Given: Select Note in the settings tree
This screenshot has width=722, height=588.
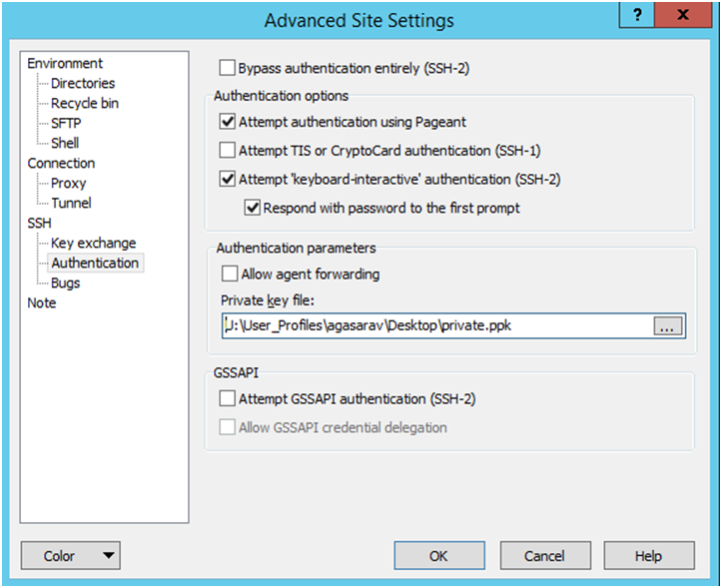Looking at the screenshot, I should pyautogui.click(x=41, y=302).
